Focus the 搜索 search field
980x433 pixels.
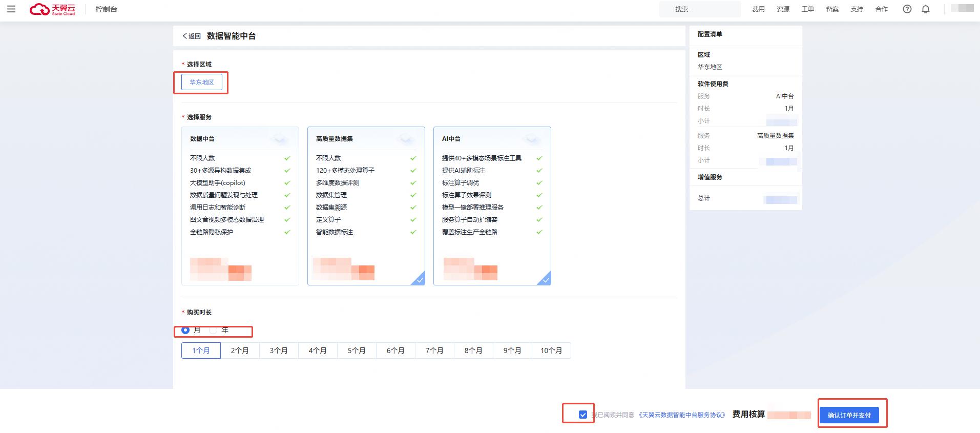(700, 9)
